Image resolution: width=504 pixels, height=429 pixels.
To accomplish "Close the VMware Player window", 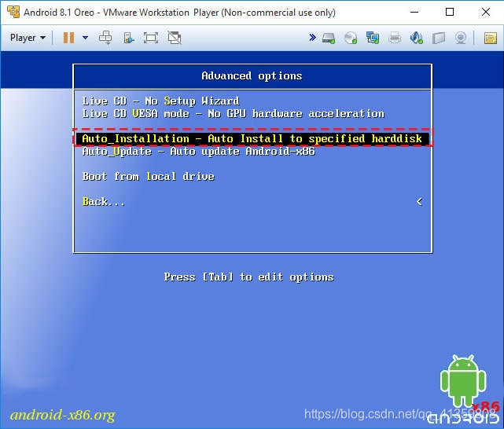I will (x=486, y=13).
